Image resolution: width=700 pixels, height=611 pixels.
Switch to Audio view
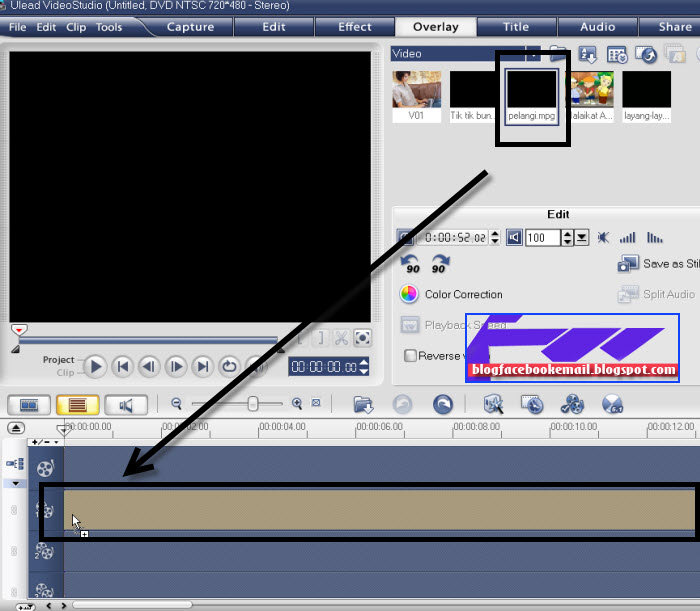coord(126,405)
